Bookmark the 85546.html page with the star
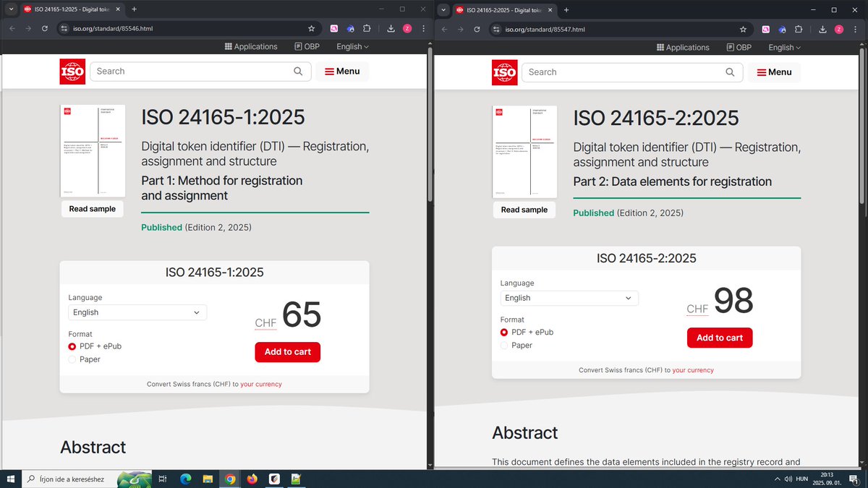The image size is (868, 488). point(311,29)
